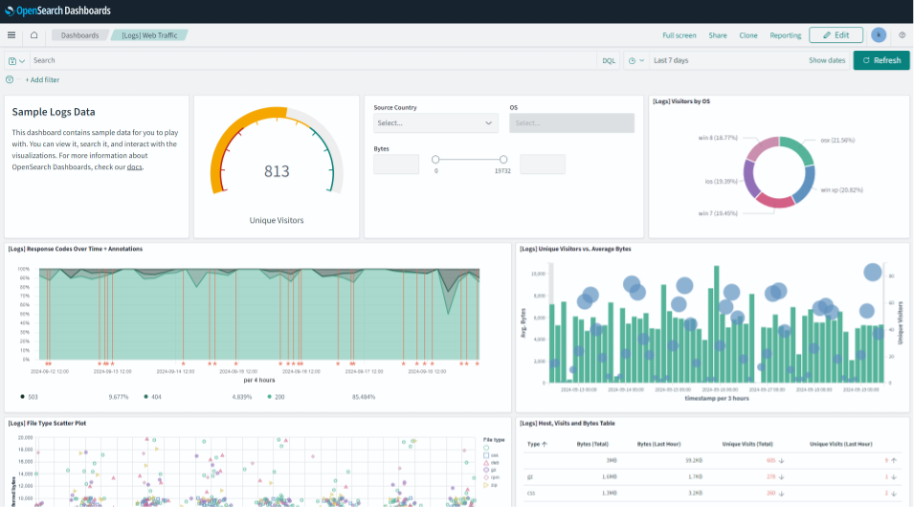Open the hamburger navigation menu
This screenshot has width=914, height=508.
click(x=11, y=35)
